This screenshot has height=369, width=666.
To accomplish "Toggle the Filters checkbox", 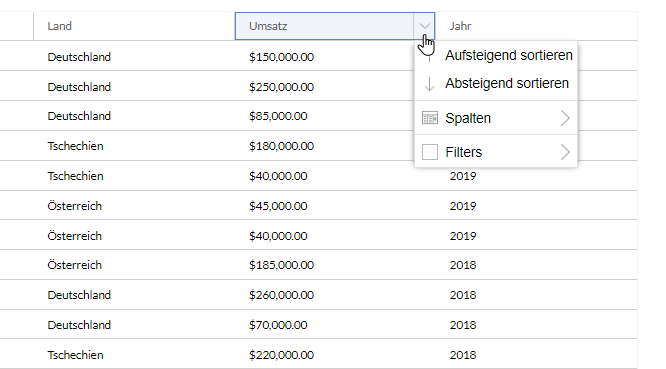I will tap(429, 152).
